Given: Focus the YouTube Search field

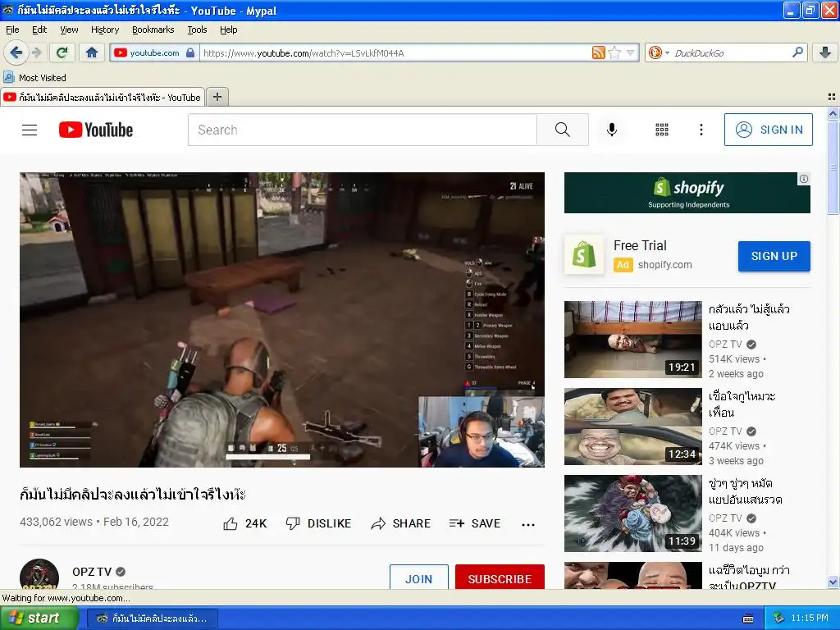Looking at the screenshot, I should coord(363,130).
